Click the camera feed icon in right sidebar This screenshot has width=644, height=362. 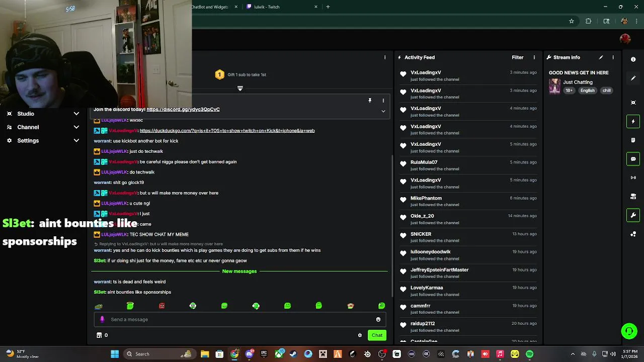tap(633, 197)
